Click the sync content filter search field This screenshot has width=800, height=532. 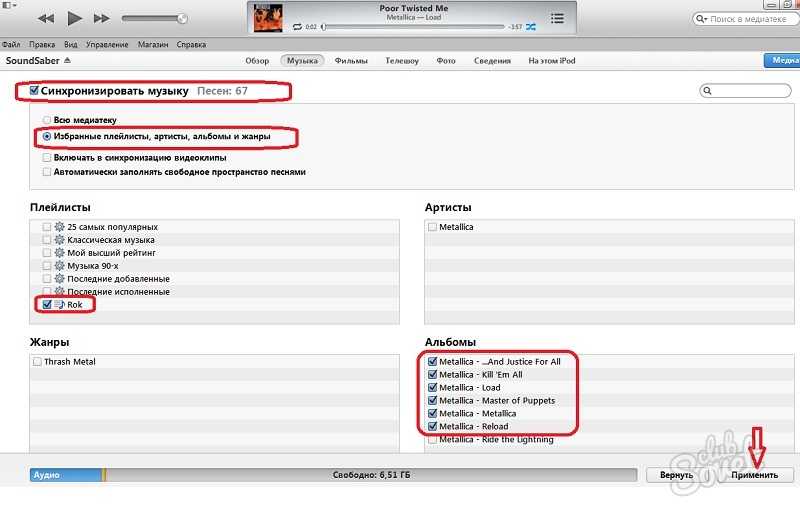745,91
